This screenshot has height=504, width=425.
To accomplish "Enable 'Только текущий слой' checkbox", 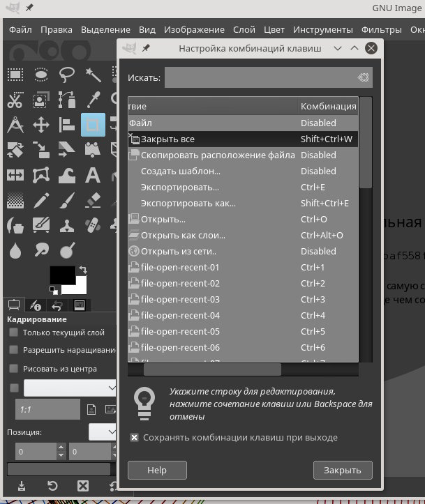I will (13, 333).
